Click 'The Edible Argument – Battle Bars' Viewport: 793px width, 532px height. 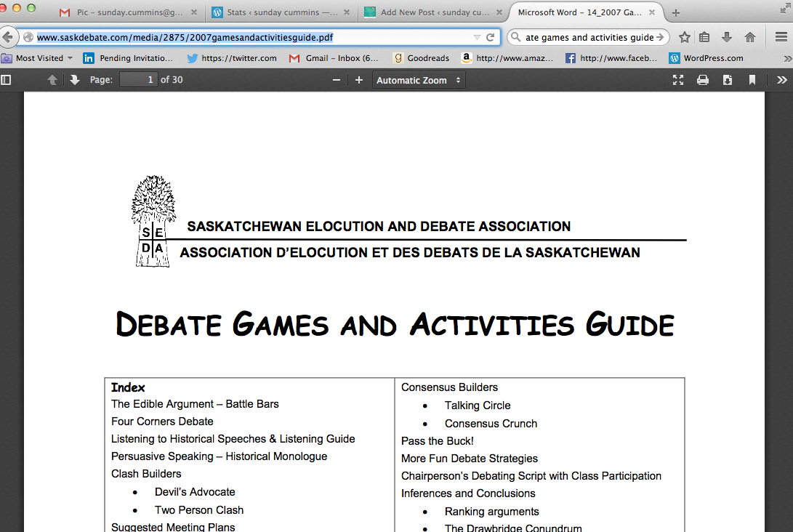[x=195, y=404]
